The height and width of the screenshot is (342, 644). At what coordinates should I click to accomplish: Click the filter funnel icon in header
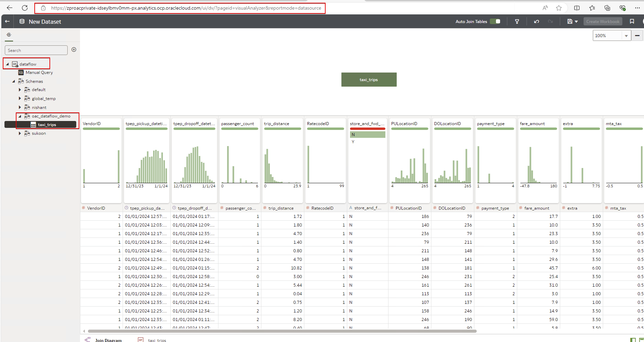517,22
